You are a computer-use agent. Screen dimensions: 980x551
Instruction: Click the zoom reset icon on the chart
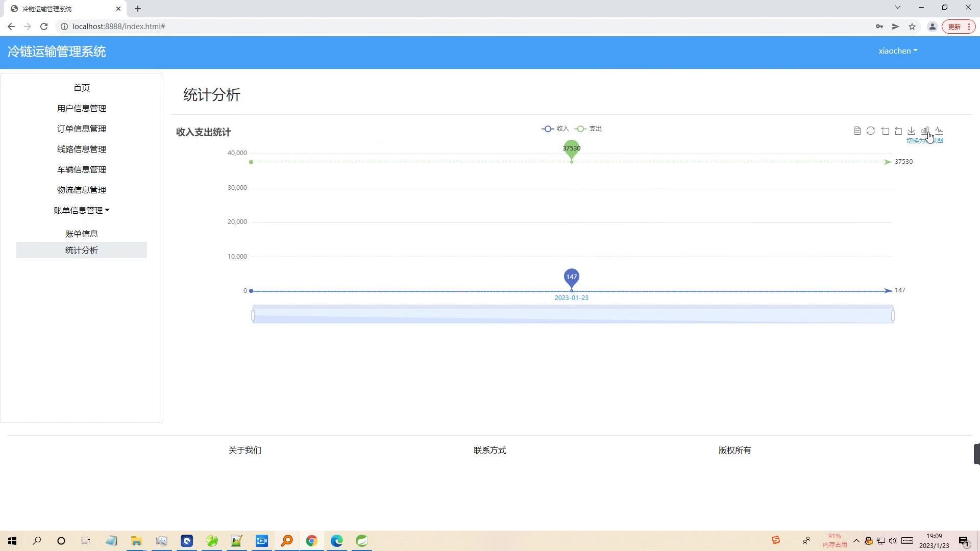[x=898, y=131]
